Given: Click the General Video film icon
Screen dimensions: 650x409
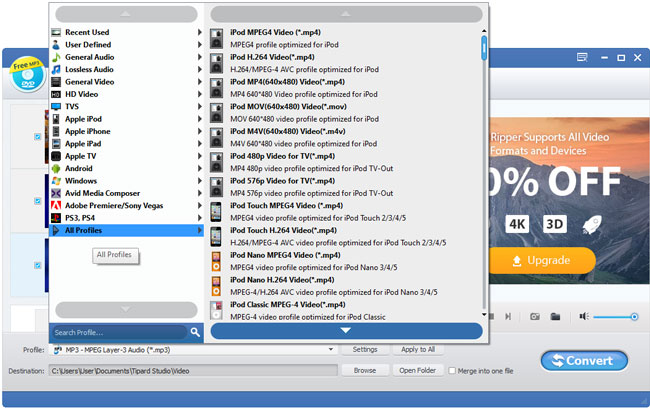Looking at the screenshot, I should tap(56, 82).
